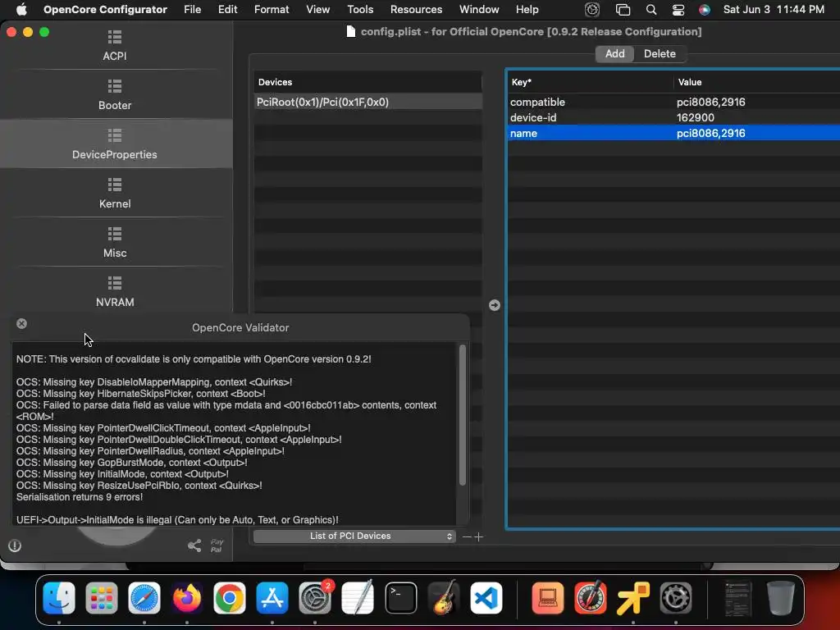This screenshot has width=840, height=630.
Task: Open the orange laptop app in the Dock
Action: pos(547,597)
